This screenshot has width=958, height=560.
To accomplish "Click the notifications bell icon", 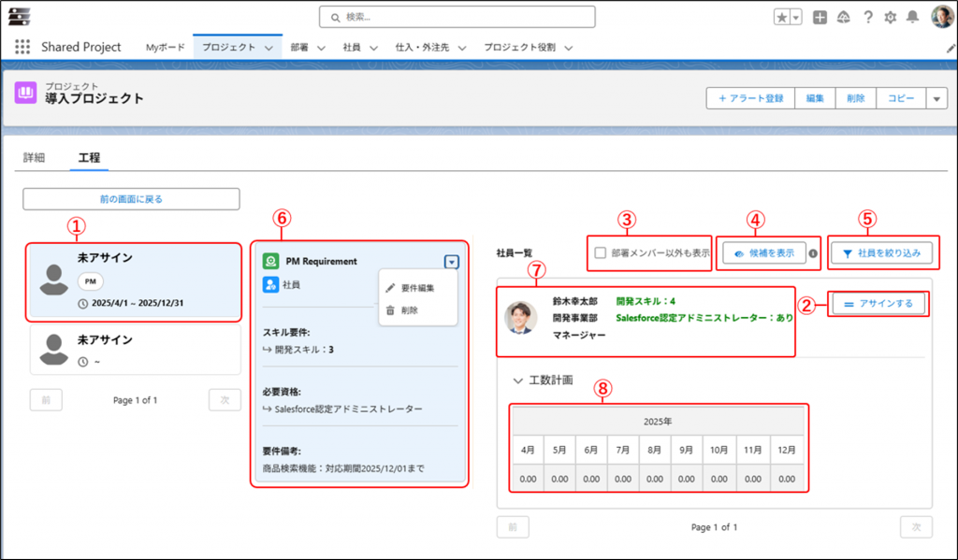I will click(912, 18).
